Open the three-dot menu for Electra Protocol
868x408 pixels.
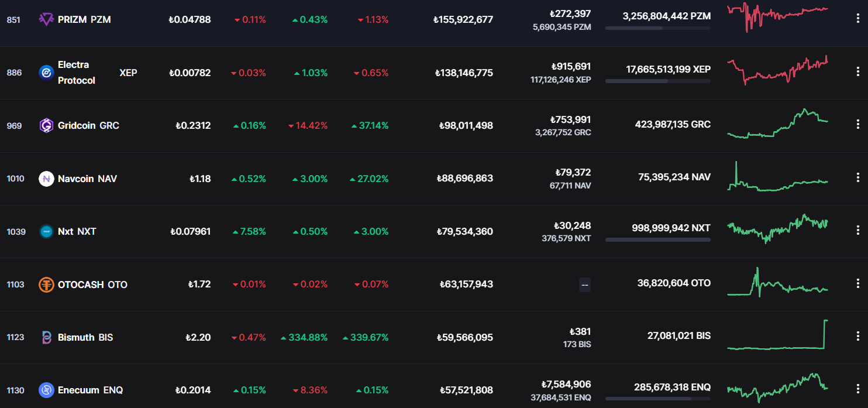click(858, 71)
